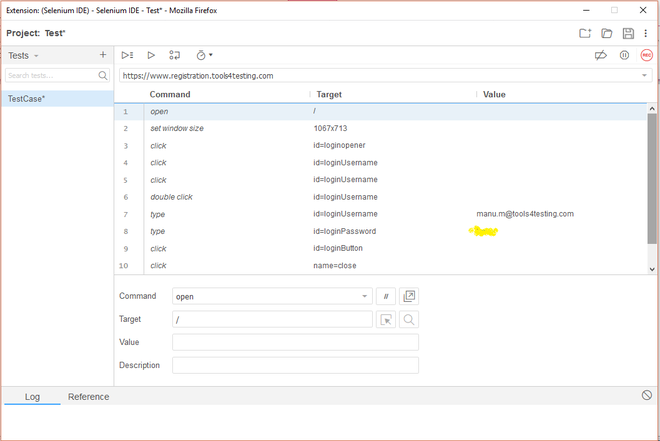Run all tests in suite
Screen dimensions: 660x441
(127, 55)
